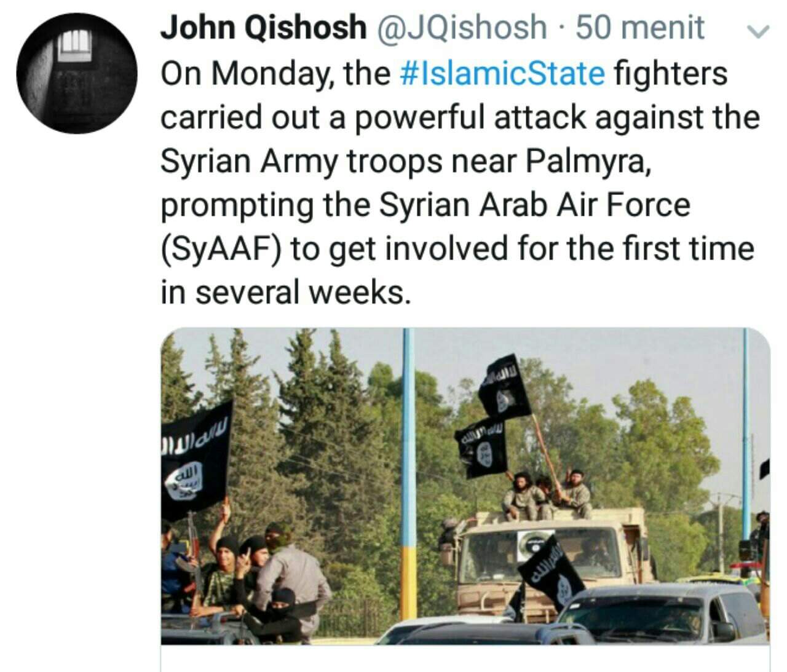
Task: Tap the closing words several weeks
Action: 303,292
